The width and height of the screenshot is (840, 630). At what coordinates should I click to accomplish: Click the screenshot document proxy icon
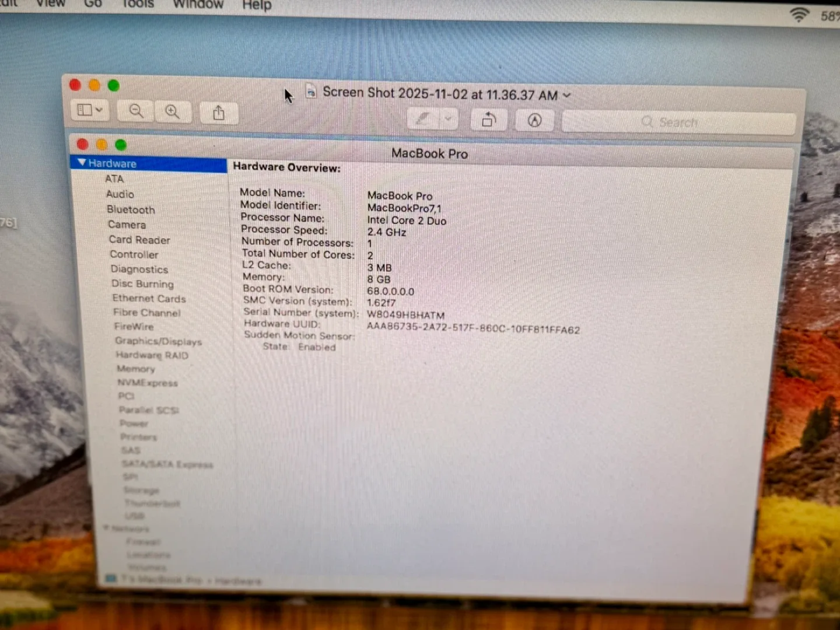pos(311,92)
